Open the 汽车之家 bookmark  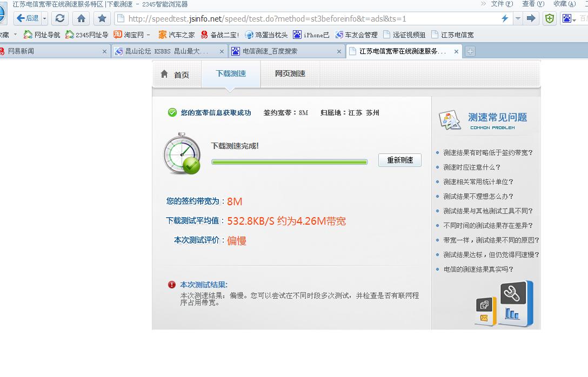point(177,35)
